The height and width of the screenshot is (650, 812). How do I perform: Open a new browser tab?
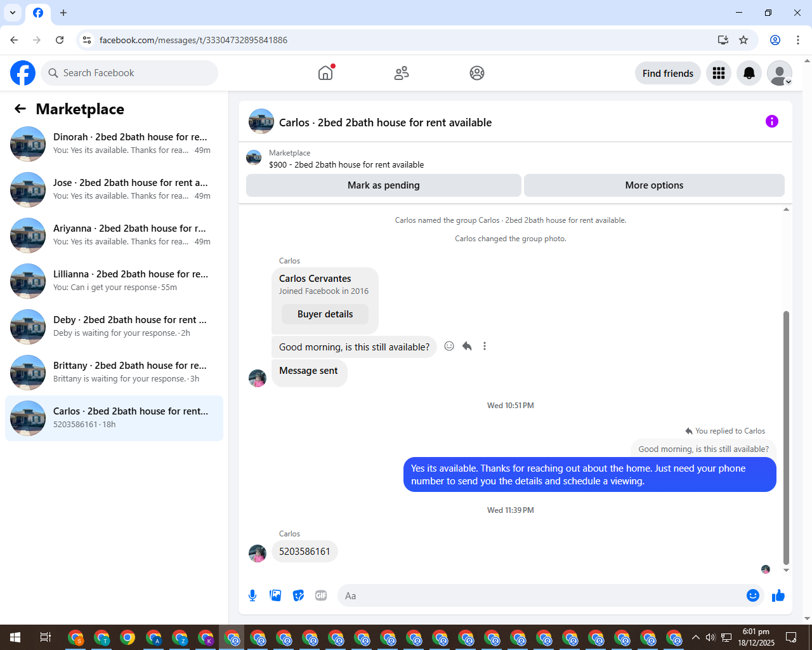coord(63,13)
